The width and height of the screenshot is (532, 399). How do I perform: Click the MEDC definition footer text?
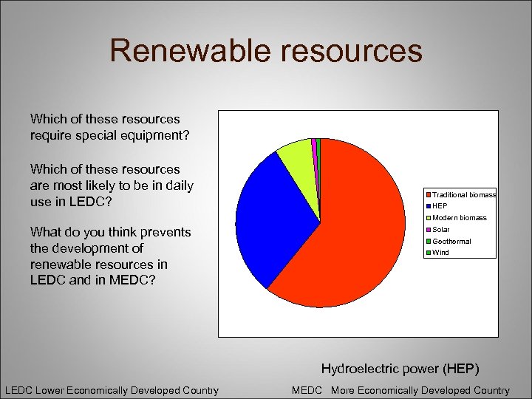coord(400,391)
